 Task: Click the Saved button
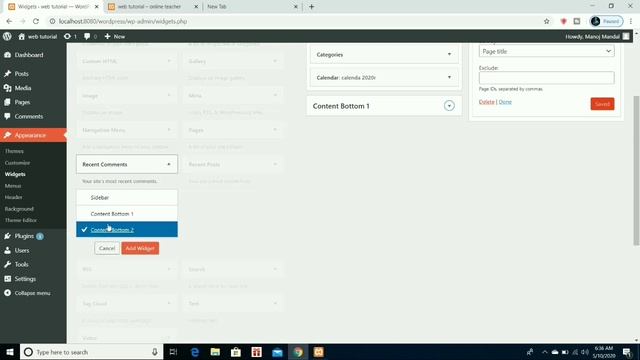(x=602, y=104)
